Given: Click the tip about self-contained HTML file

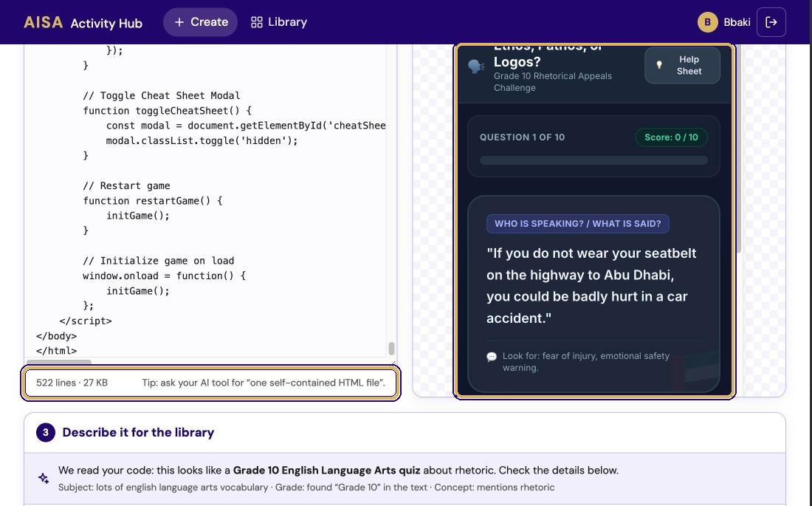Looking at the screenshot, I should tap(264, 383).
